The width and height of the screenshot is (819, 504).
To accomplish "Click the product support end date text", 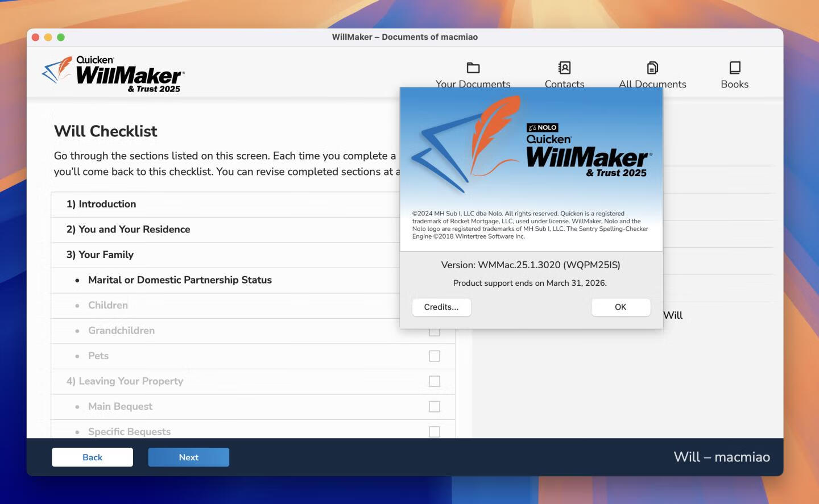I will click(530, 283).
